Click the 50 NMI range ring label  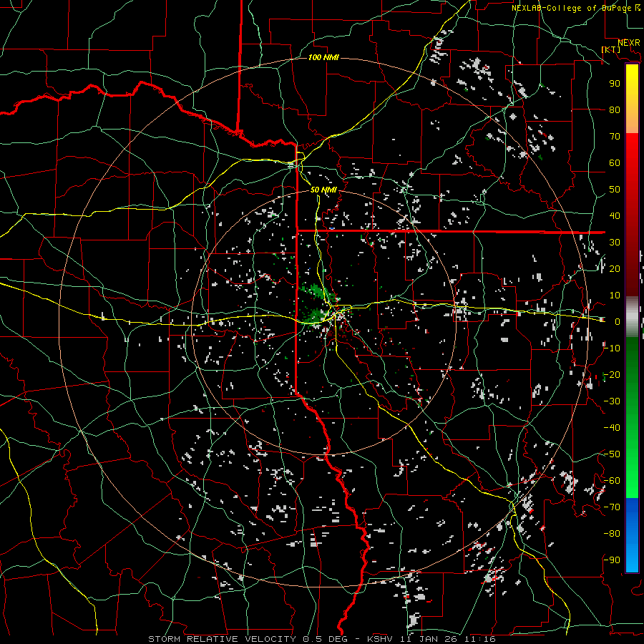(323, 190)
